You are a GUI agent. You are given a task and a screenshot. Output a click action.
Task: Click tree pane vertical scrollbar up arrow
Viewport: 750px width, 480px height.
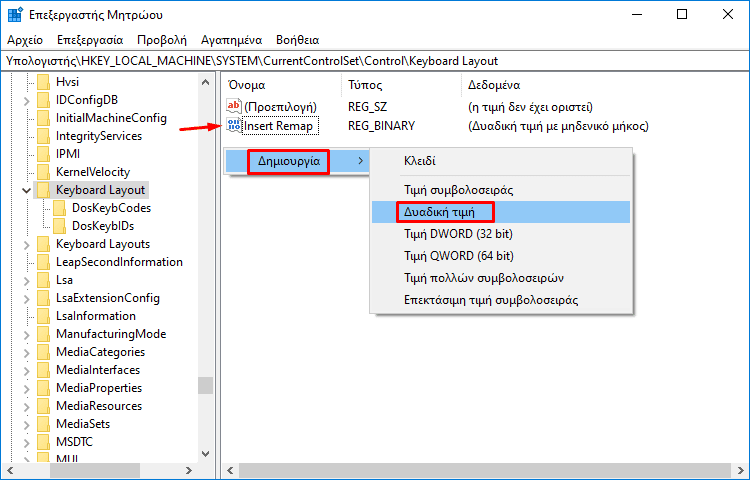206,82
